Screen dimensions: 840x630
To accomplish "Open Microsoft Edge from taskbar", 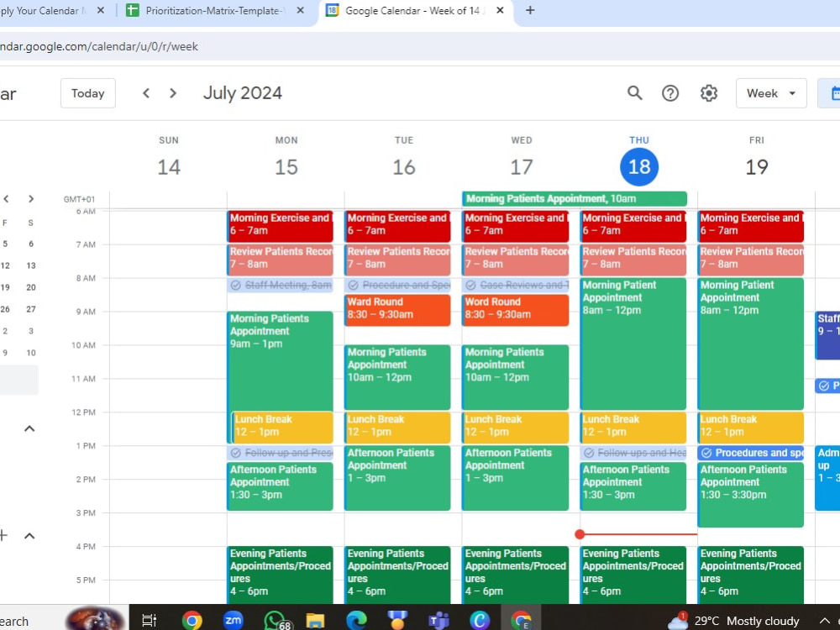I will (x=356, y=621).
